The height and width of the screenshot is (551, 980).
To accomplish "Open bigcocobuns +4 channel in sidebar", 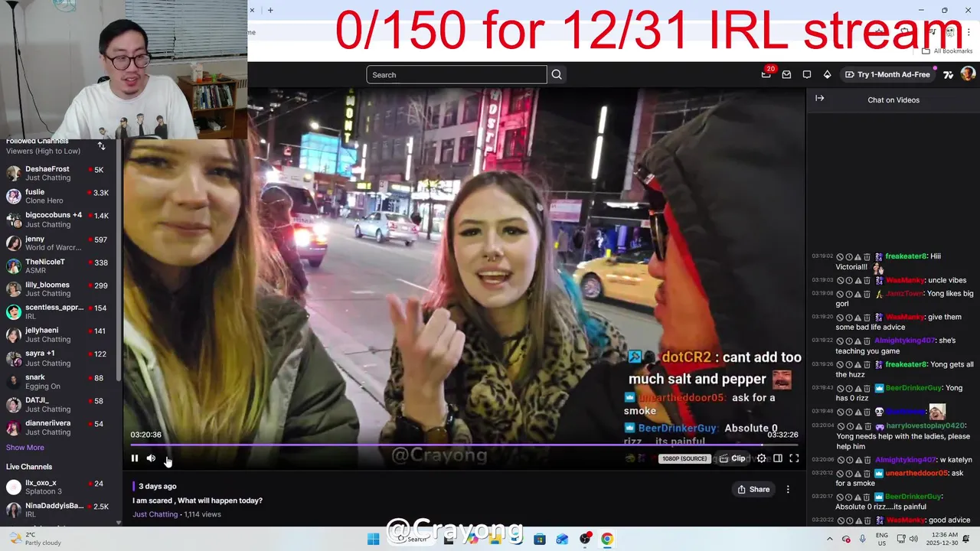I will click(x=58, y=220).
